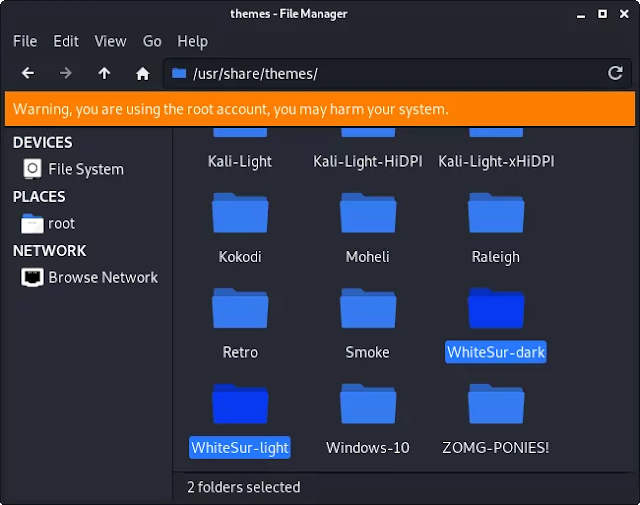Click the Kokodi folder name
Viewport: 640px width, 505px height.
tap(240, 257)
